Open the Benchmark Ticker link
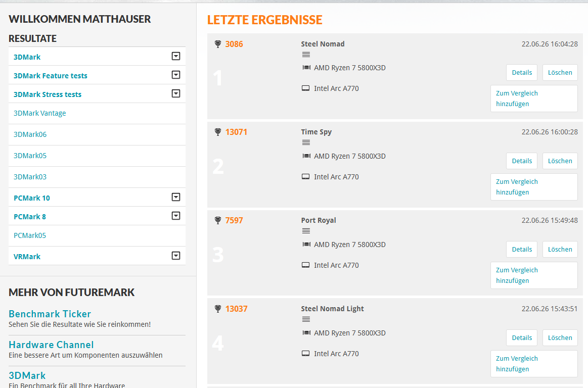 click(x=50, y=314)
